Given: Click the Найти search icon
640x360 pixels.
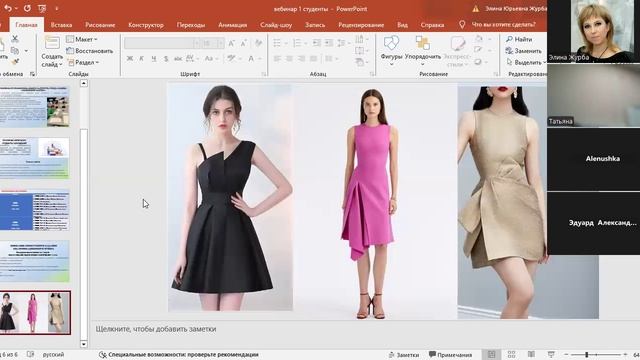Looking at the screenshot, I should point(509,39).
